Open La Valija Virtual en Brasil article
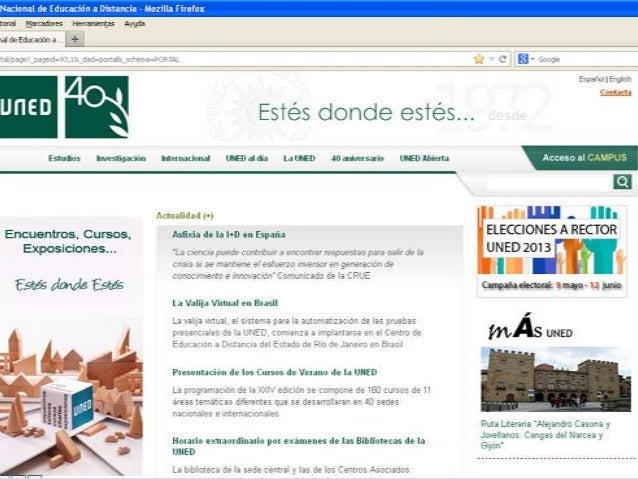 (225, 303)
